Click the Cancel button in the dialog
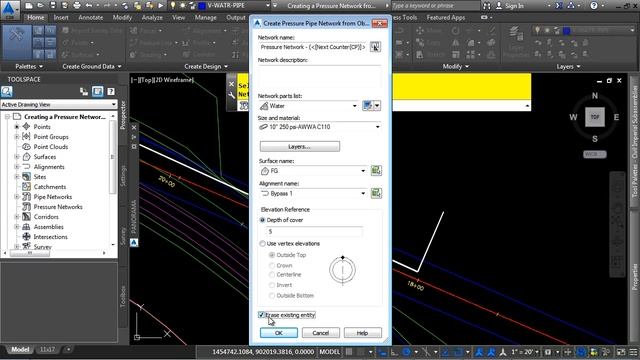This screenshot has height=360, width=640. click(x=321, y=333)
